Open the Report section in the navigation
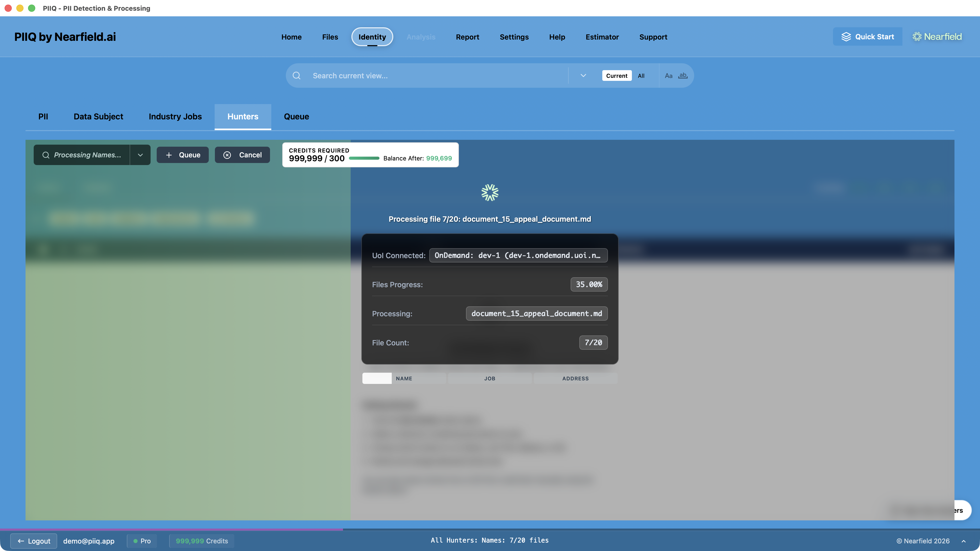980x551 pixels. point(467,37)
